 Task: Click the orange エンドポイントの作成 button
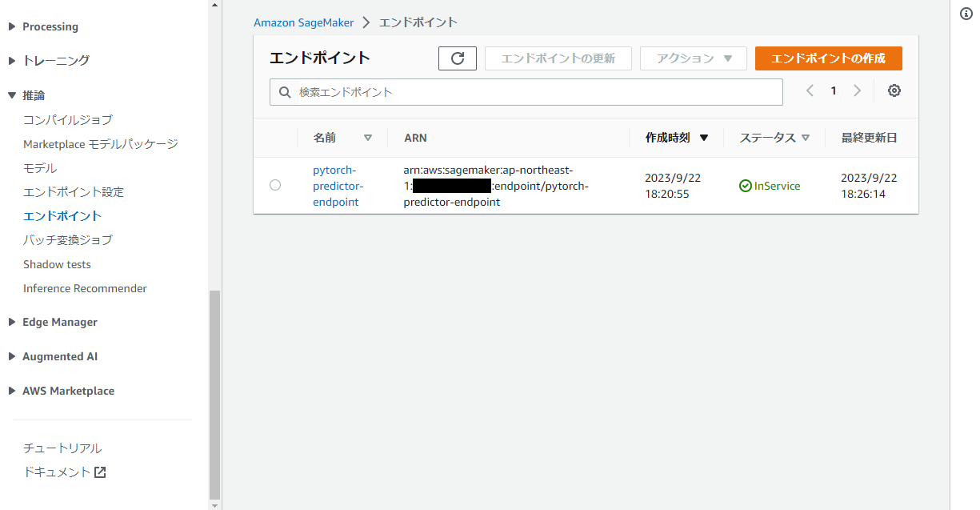[x=828, y=58]
